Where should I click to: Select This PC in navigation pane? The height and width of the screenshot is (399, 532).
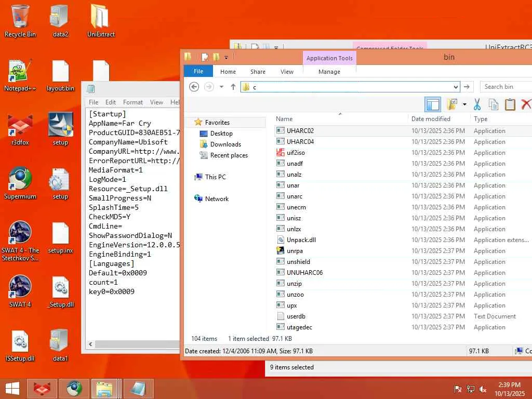tap(215, 177)
